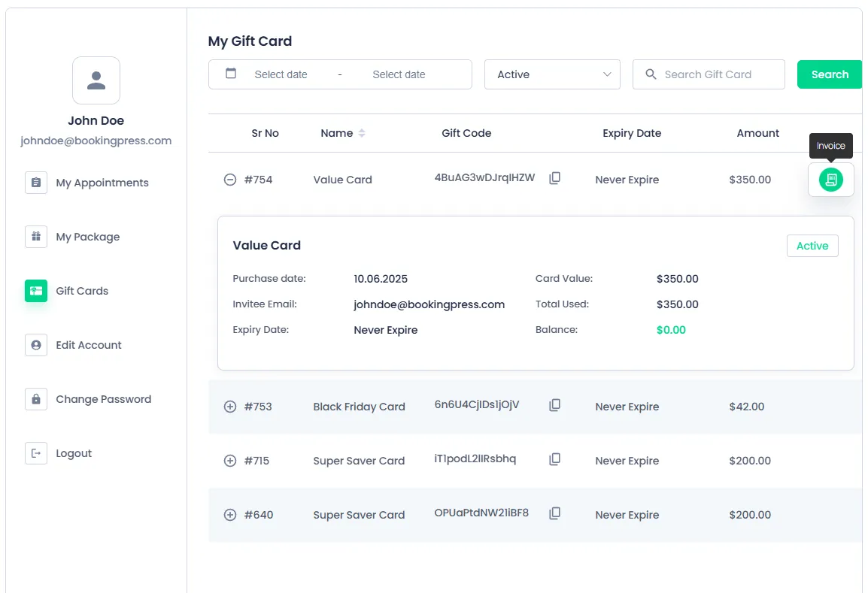This screenshot has width=868, height=593.
Task: Click the Edit Account user icon
Action: pos(36,345)
